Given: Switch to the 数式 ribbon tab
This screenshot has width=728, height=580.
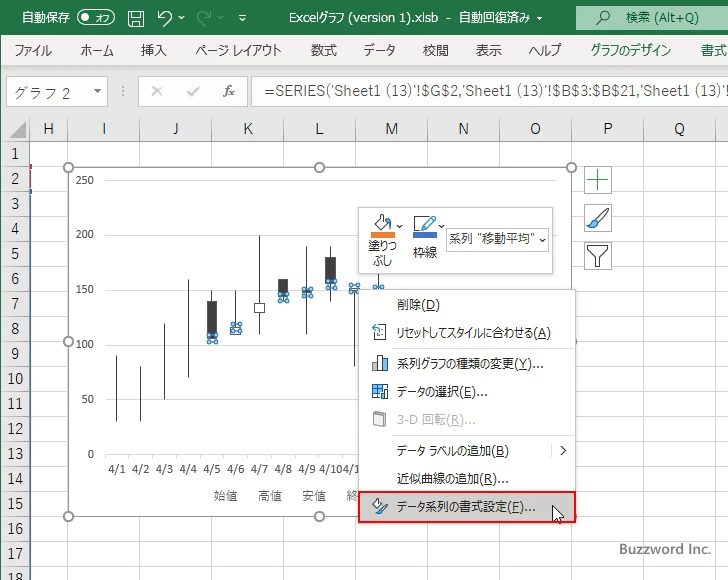Looking at the screenshot, I should (324, 50).
